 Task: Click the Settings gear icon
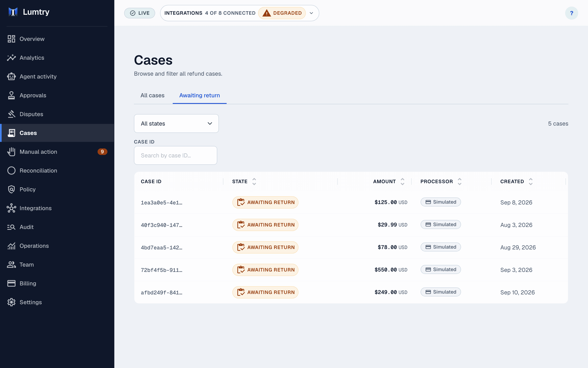[x=11, y=302]
